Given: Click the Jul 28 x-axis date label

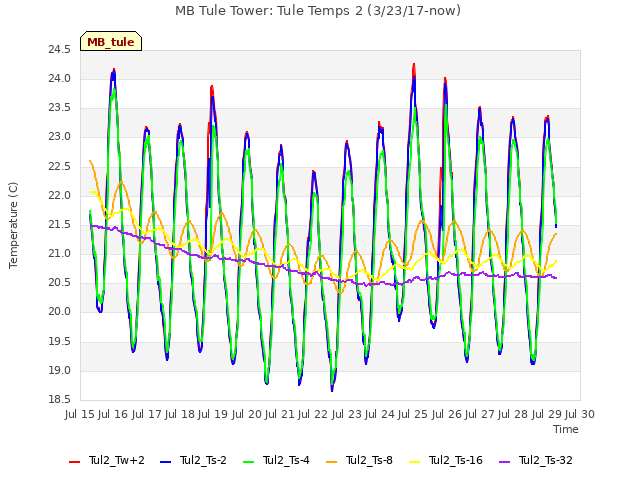Looking at the screenshot, I should coord(513,414).
